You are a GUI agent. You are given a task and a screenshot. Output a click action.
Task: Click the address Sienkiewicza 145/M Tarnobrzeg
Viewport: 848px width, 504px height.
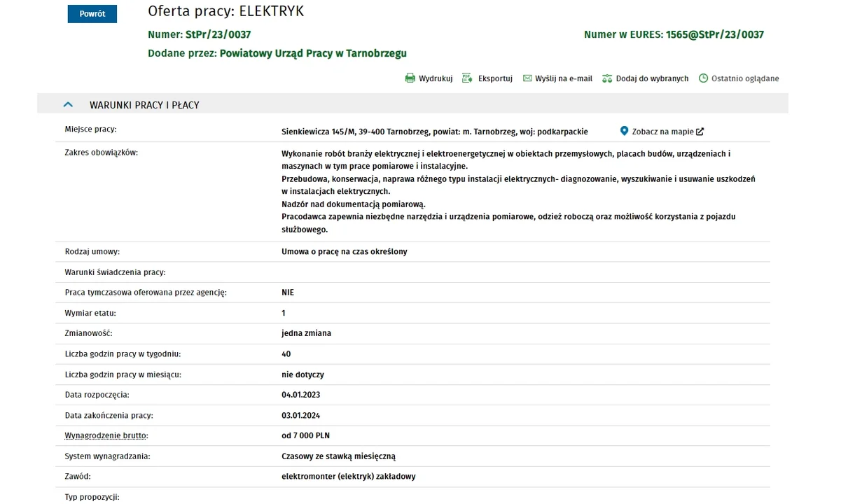click(x=435, y=132)
